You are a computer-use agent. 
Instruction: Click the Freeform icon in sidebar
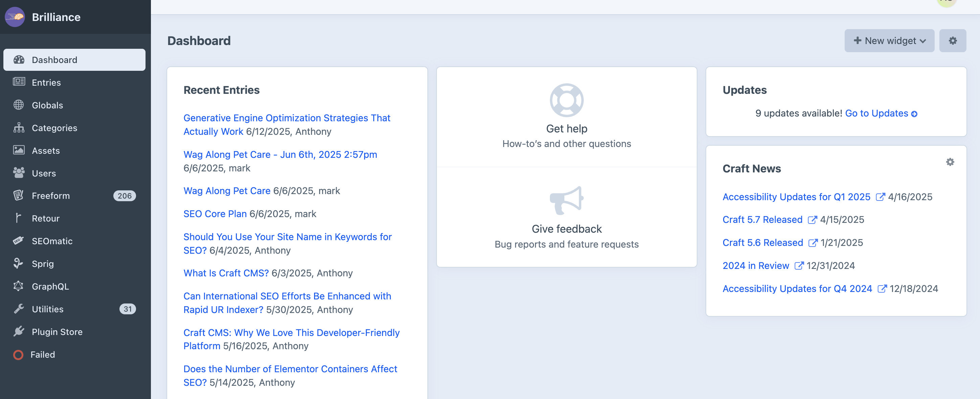(18, 195)
